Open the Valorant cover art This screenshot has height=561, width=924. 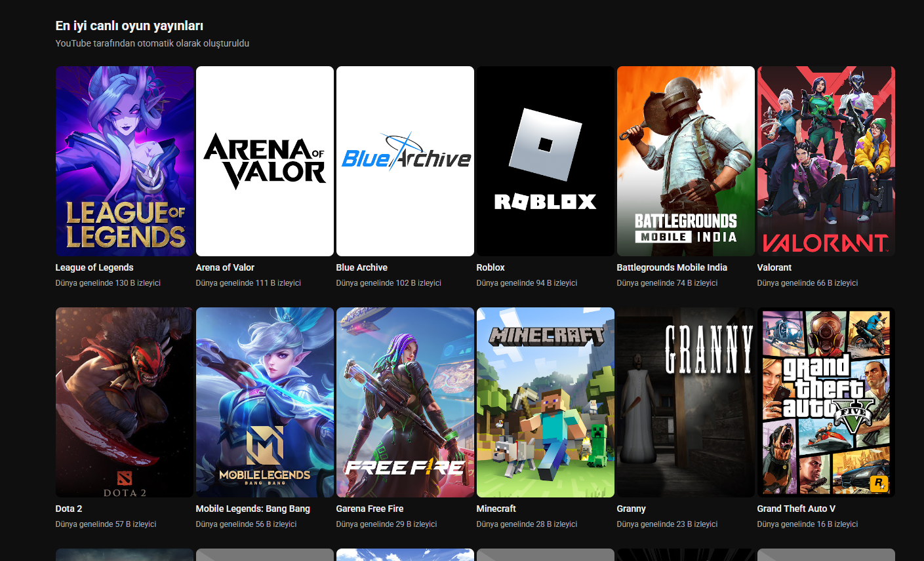tap(826, 161)
